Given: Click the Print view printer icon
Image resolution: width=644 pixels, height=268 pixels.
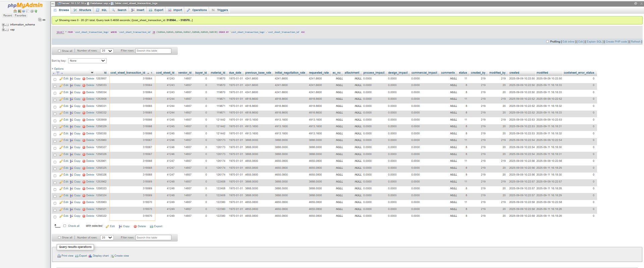Looking at the screenshot, I should (59, 256).
